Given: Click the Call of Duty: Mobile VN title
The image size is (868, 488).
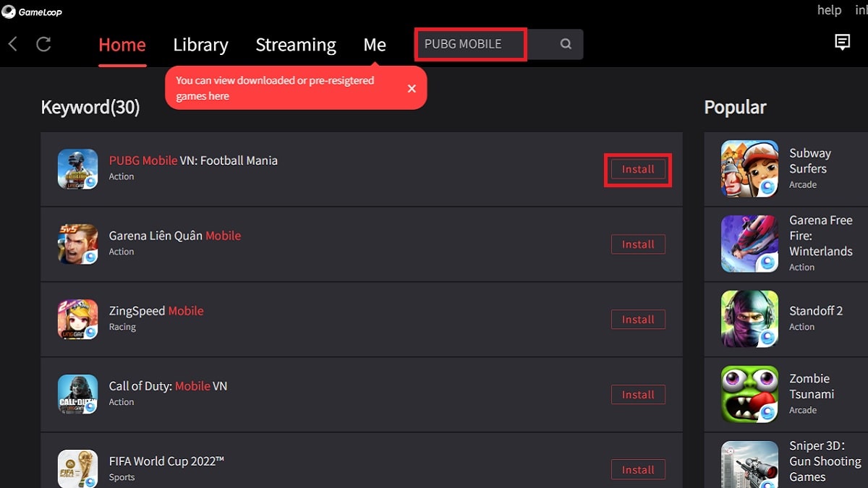Looking at the screenshot, I should pos(168,386).
